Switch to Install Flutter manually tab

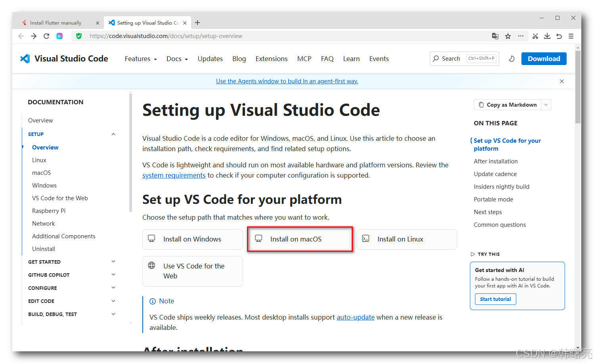(x=58, y=23)
